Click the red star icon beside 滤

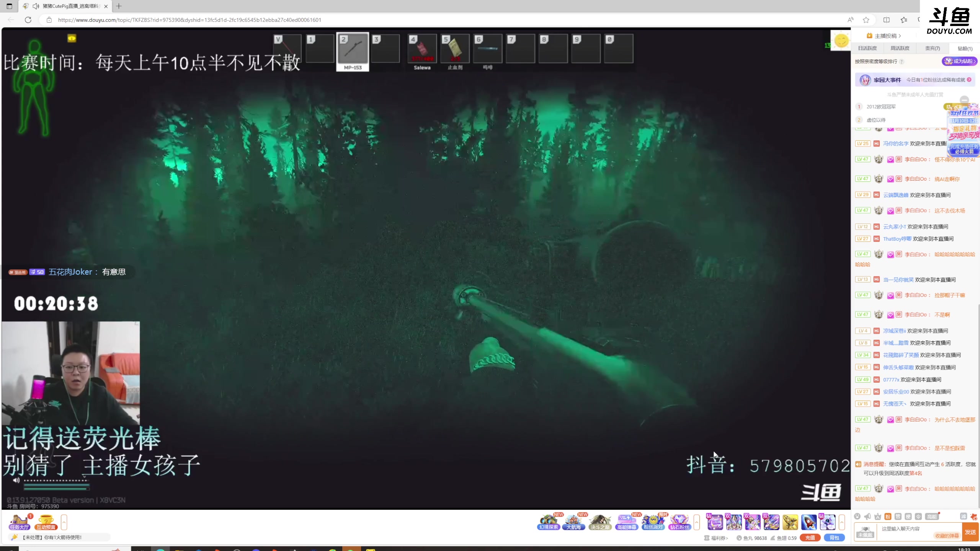[x=973, y=517]
